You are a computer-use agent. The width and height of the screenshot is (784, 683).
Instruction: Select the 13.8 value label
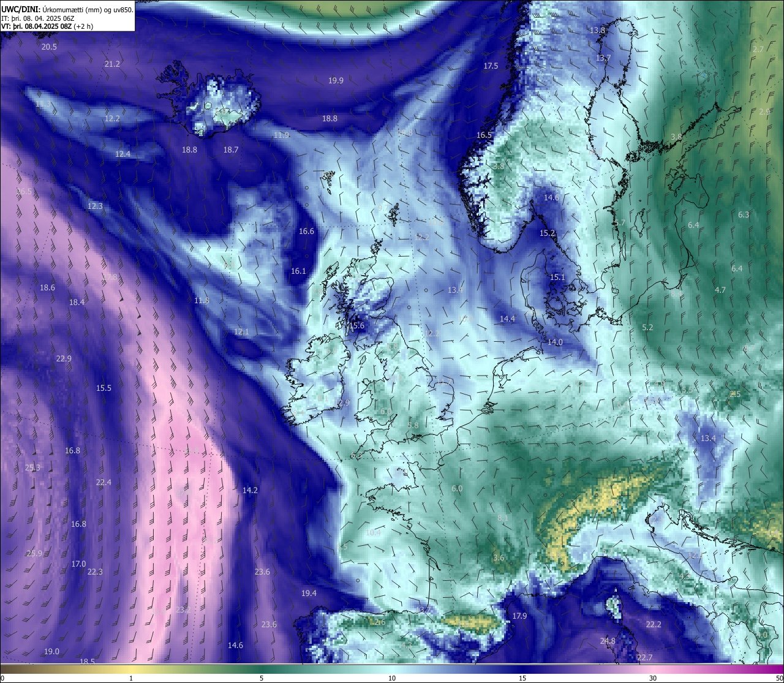(597, 30)
